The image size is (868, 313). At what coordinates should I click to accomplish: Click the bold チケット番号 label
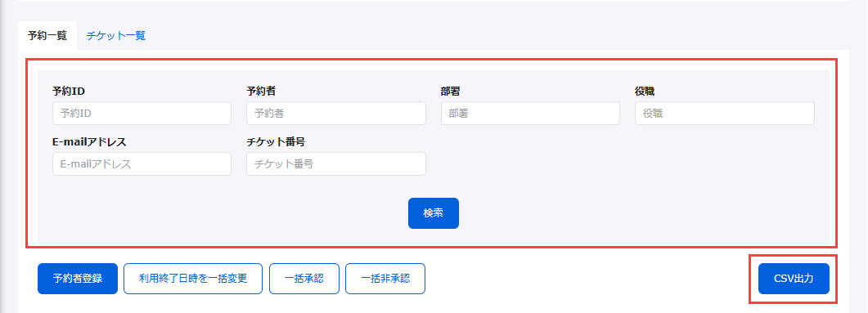(x=276, y=142)
